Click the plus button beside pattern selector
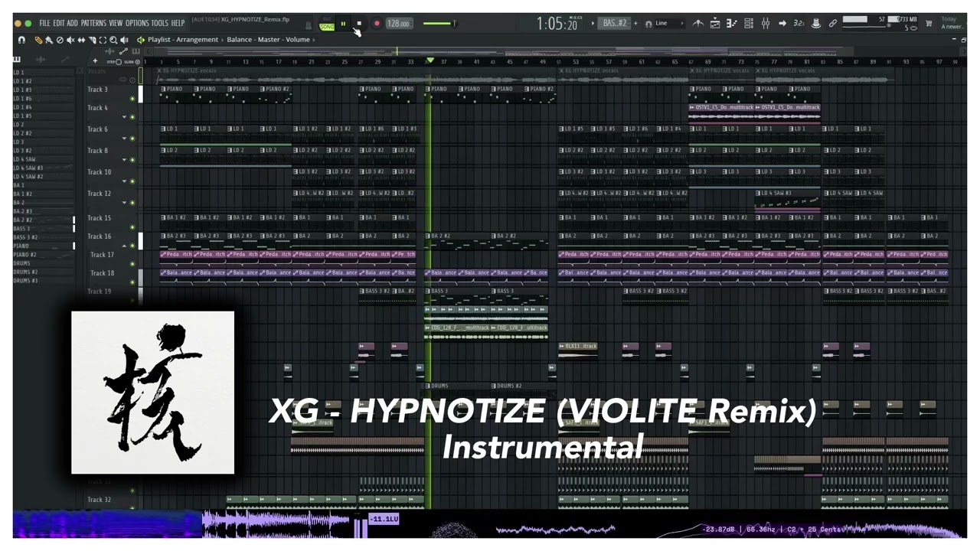Image resolution: width=980 pixels, height=551 pixels. (635, 23)
